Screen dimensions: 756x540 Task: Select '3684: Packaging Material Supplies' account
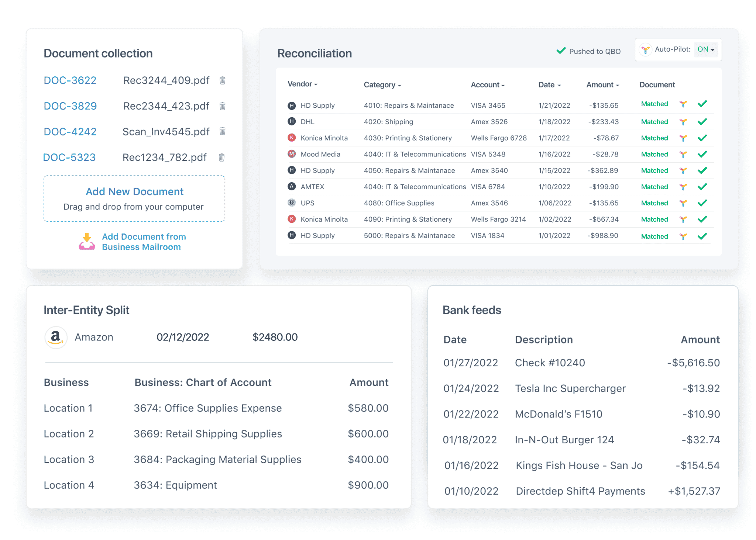tap(217, 460)
